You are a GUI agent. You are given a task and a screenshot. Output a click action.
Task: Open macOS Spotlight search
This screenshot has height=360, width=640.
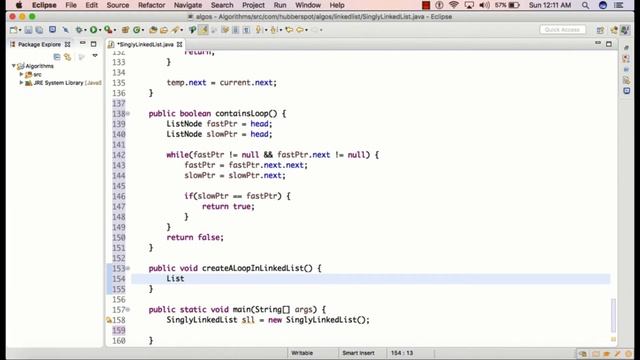[x=585, y=5]
